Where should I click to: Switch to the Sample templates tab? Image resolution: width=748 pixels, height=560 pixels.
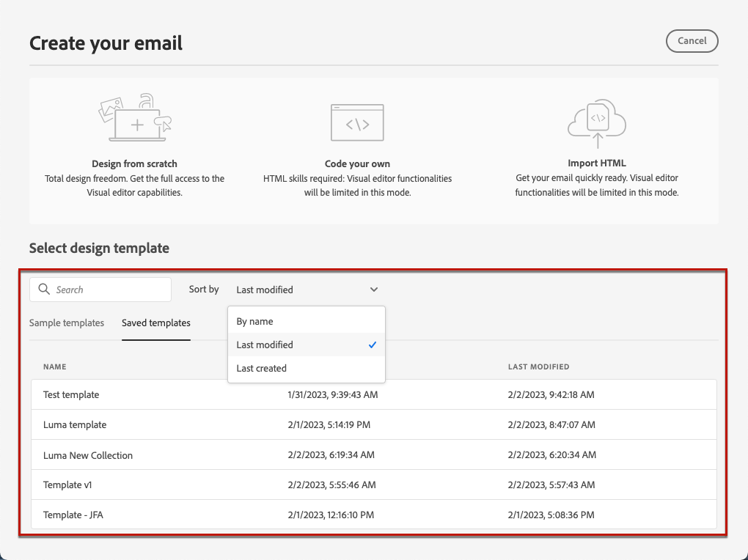coord(66,323)
